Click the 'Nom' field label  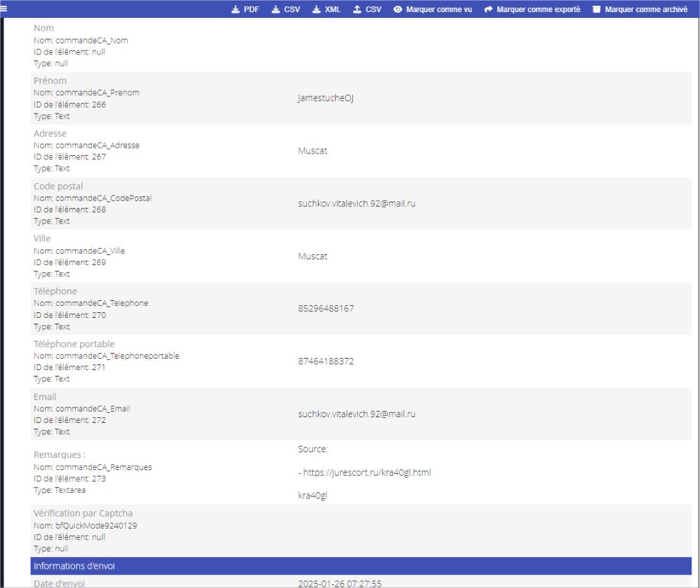(44, 28)
